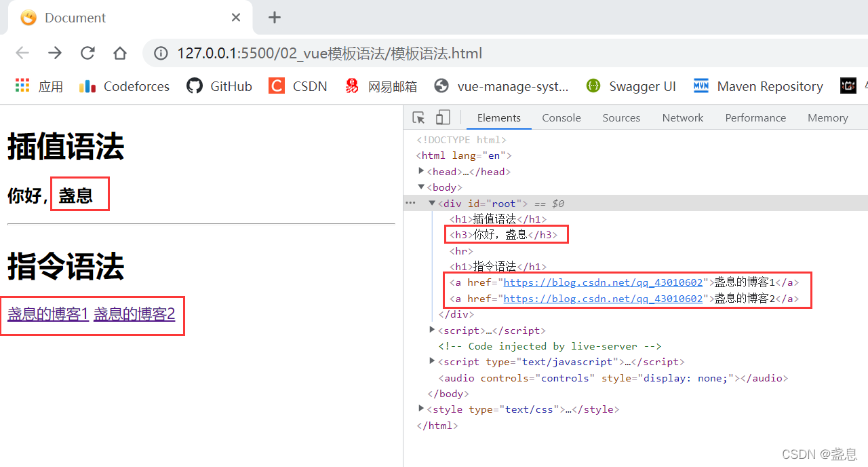This screenshot has height=467, width=868.
Task: Toggle the device toolbar in DevTools
Action: pyautogui.click(x=442, y=118)
